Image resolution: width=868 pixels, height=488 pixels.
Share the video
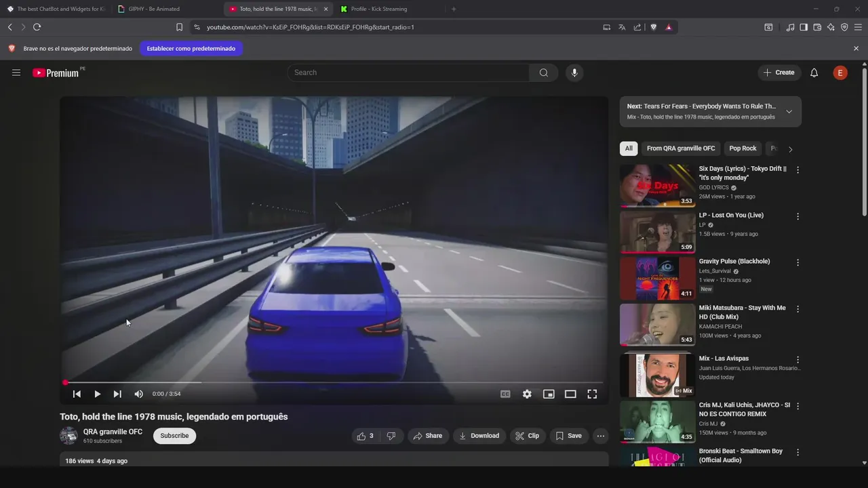[428, 436]
